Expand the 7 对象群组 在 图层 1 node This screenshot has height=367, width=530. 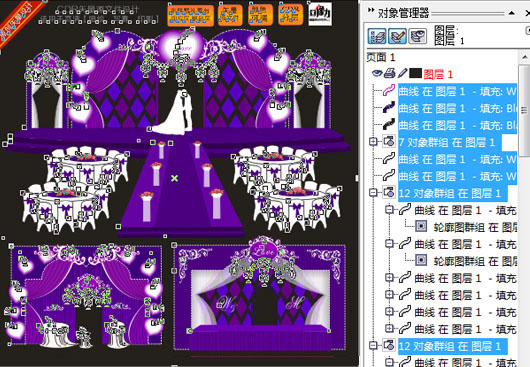373,142
